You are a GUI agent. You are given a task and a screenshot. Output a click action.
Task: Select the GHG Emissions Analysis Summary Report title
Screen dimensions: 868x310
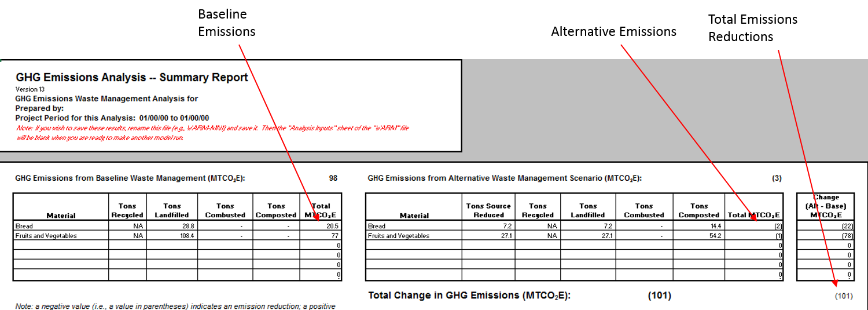(x=131, y=78)
